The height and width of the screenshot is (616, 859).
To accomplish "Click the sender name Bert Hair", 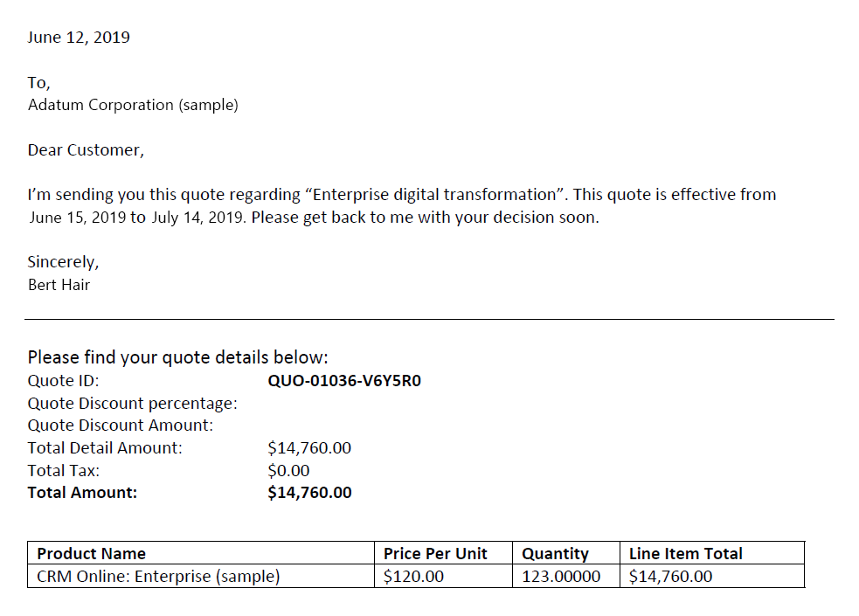I will 59,285.
